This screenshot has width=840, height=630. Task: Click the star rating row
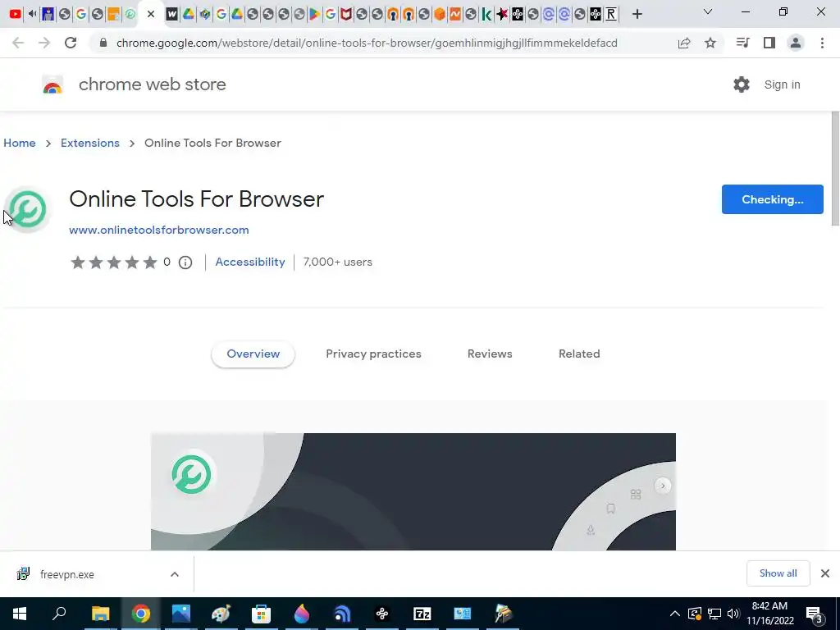tap(113, 262)
